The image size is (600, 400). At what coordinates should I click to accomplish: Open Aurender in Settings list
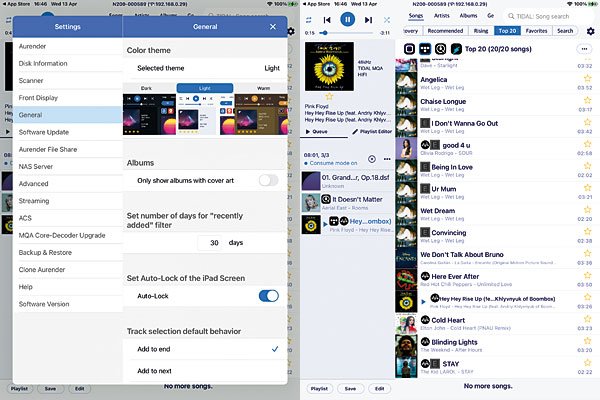[x=68, y=46]
